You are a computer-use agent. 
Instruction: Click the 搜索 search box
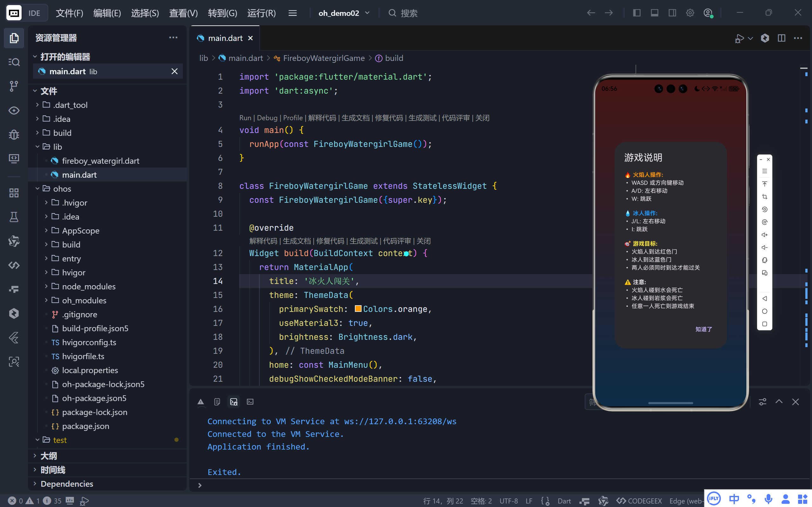[409, 13]
